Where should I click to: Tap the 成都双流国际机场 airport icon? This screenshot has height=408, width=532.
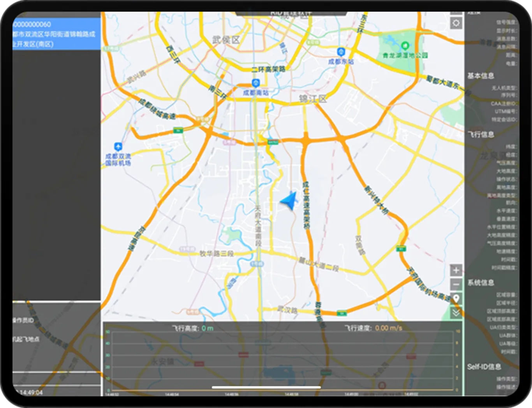click(118, 147)
